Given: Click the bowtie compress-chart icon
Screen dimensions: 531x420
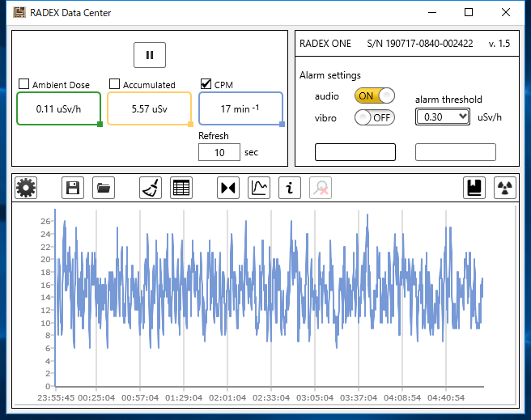Looking at the screenshot, I should pos(228,188).
